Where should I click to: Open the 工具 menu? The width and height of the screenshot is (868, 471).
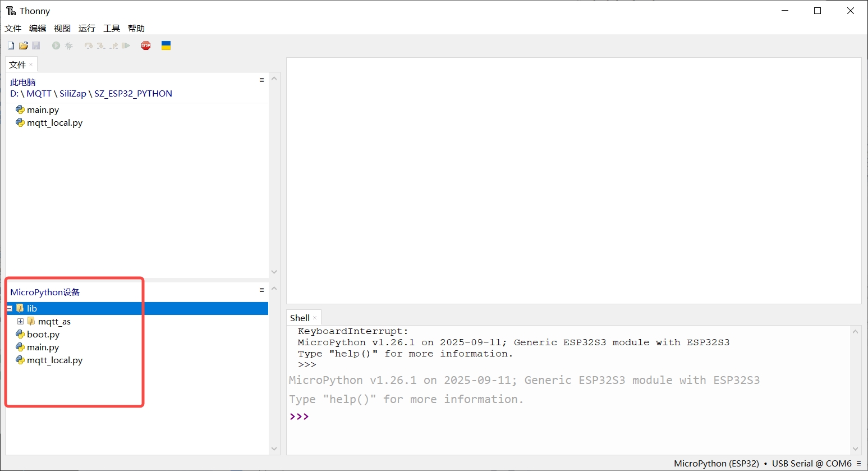point(112,28)
